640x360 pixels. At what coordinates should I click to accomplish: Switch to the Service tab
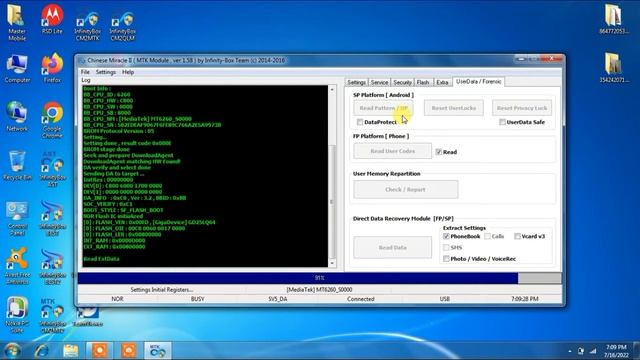coord(379,82)
